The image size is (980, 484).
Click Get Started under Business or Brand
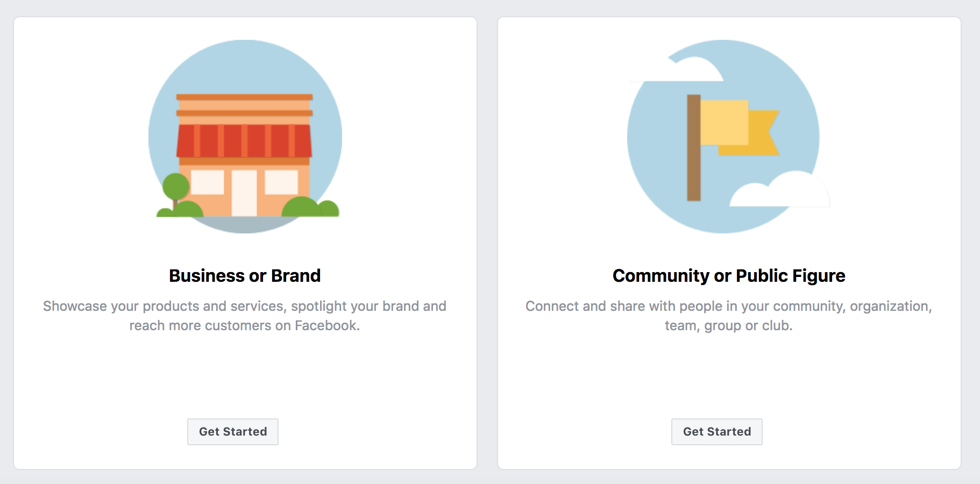click(x=233, y=432)
